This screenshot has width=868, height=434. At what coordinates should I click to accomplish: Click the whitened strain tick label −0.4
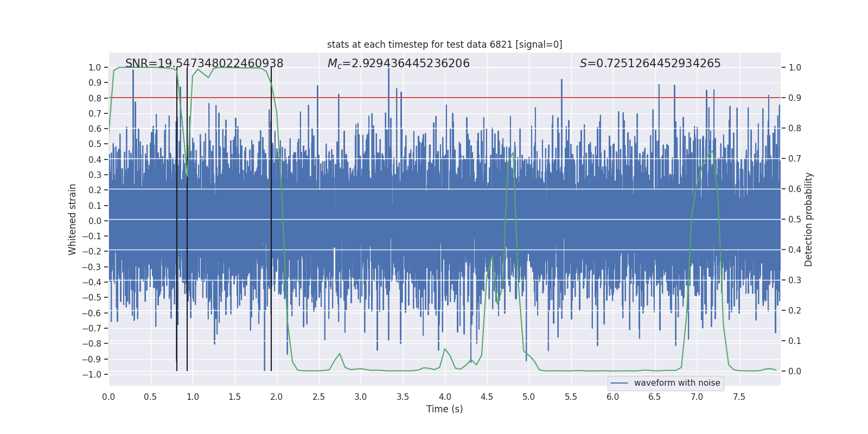click(92, 282)
